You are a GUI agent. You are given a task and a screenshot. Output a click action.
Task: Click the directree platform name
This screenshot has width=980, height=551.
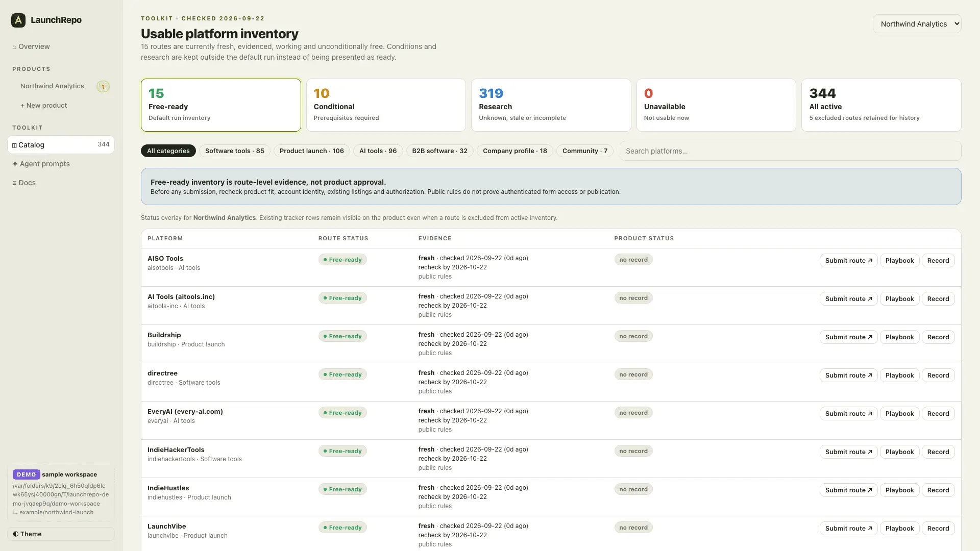[162, 373]
